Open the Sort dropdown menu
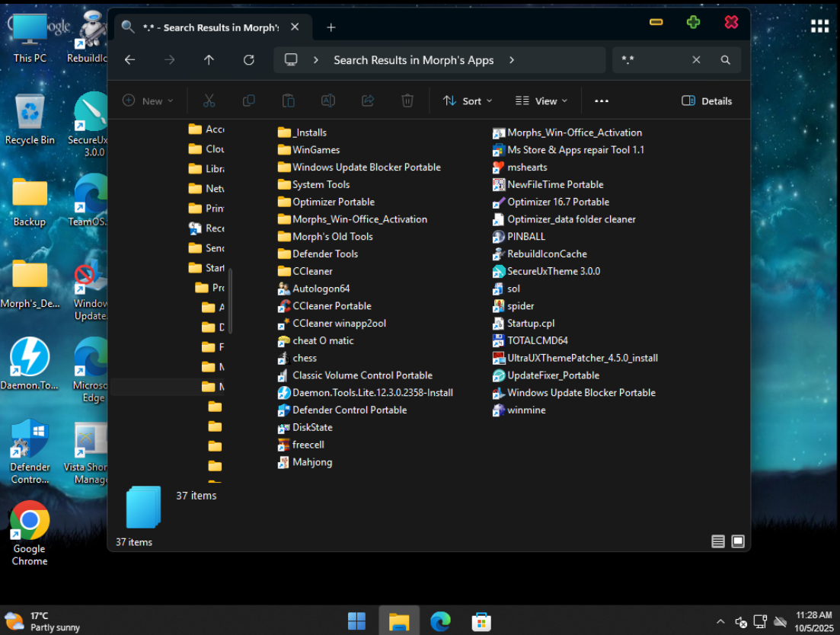840x635 pixels. 468,101
